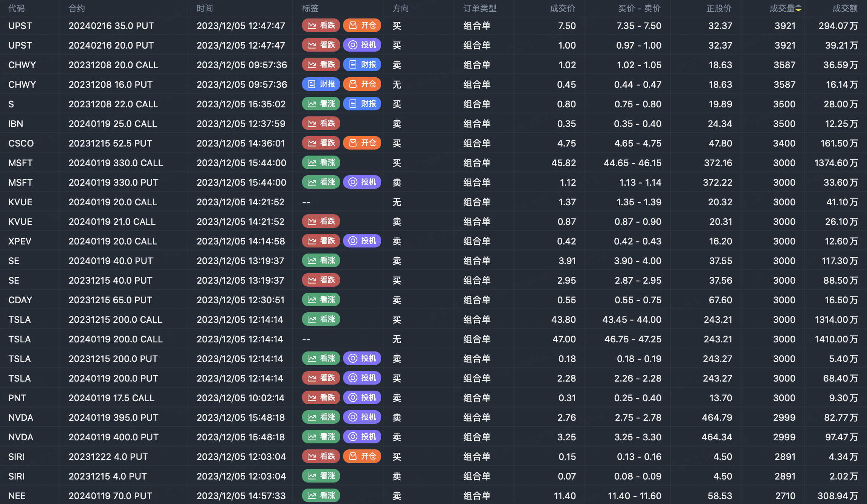The image size is (867, 504).
Task: Click the 看跌 tag on UPST 35.0 PUT
Action: pyautogui.click(x=321, y=25)
